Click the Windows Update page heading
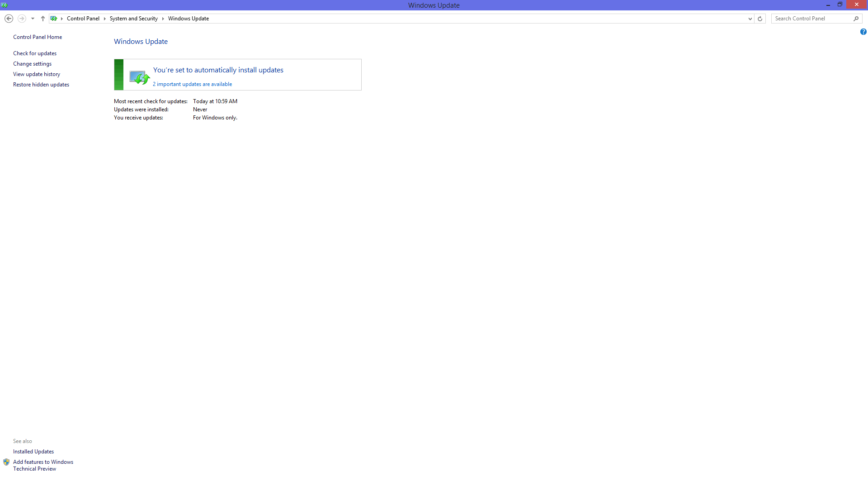 [x=141, y=42]
